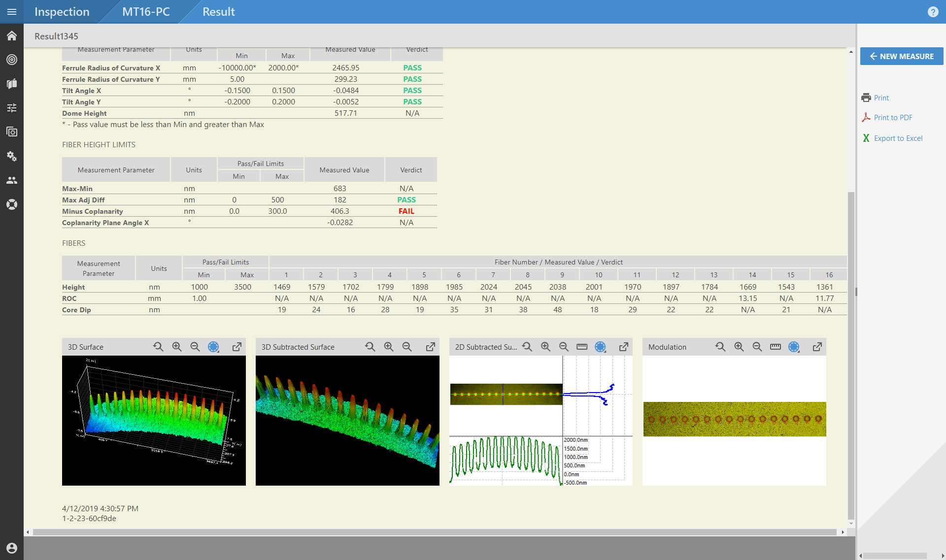Open the image gallery sidebar icon

point(12,132)
